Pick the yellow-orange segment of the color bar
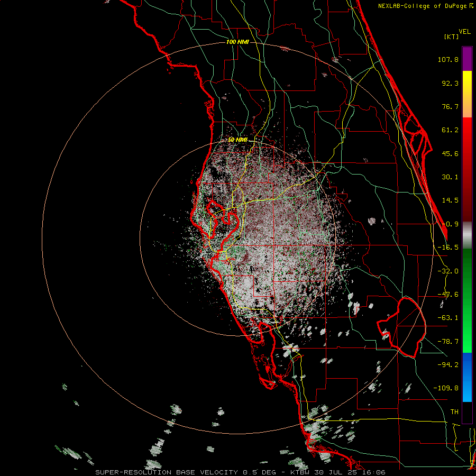476x476 pixels. click(x=467, y=94)
